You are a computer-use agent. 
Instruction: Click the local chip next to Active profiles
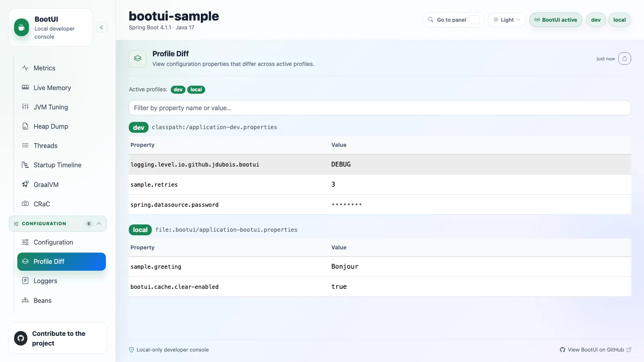coord(196,90)
